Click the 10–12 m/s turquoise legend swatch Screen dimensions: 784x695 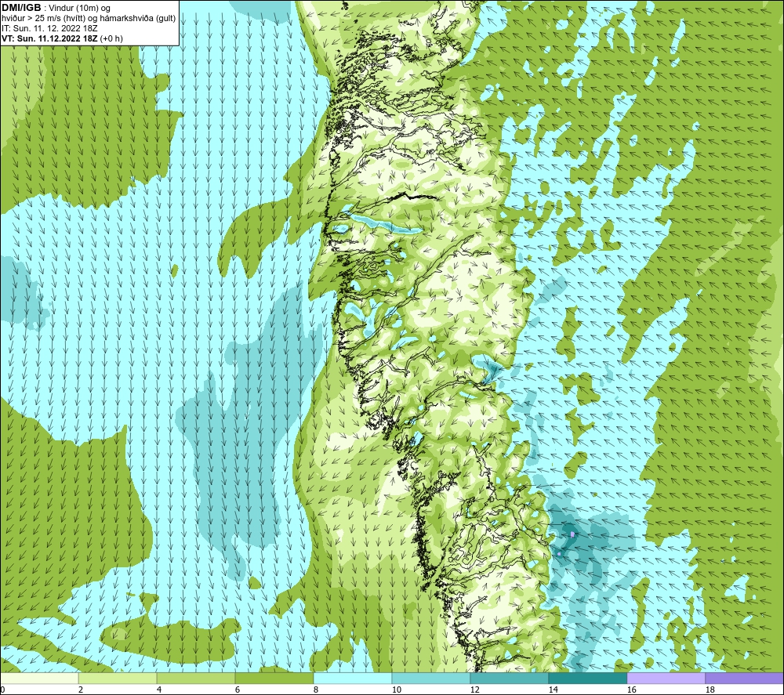coord(431,679)
